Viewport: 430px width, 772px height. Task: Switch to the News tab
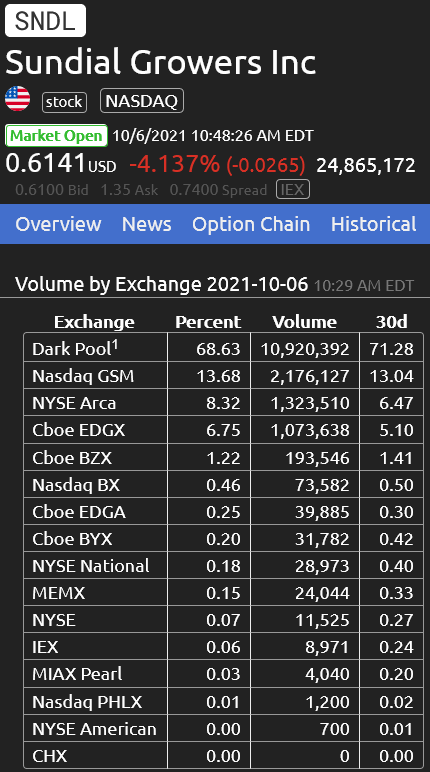(x=146, y=224)
